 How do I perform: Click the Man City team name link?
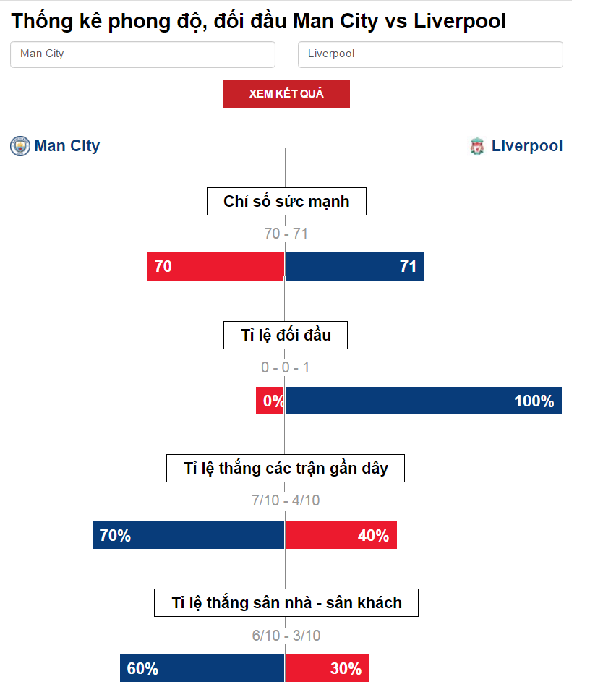coord(67,146)
